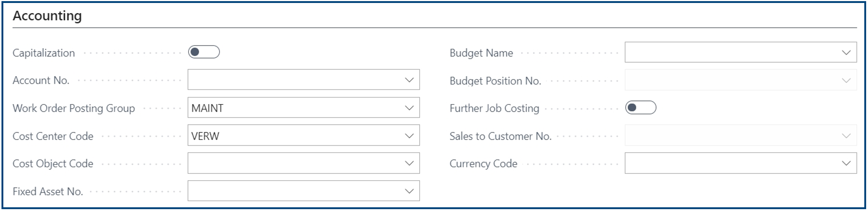Open the Fixed Asset No. dropdown arrow
Viewport: 868px width, 211px height.
point(409,191)
